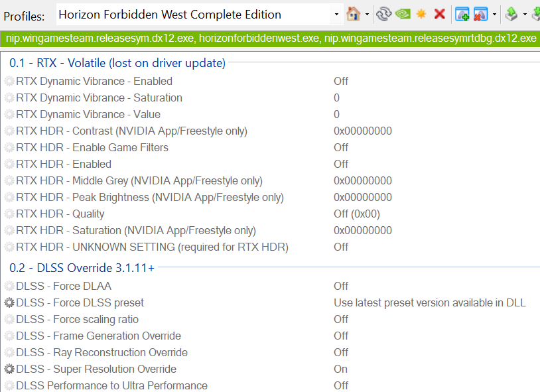Click nip.wingamesteam.releasesym.dx12.exe in the green bar

point(100,38)
